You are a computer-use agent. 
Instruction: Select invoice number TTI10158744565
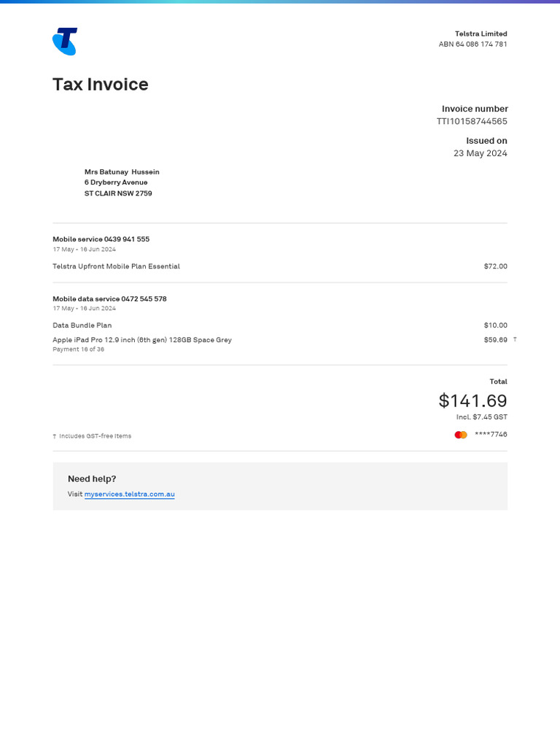pyautogui.click(x=472, y=121)
